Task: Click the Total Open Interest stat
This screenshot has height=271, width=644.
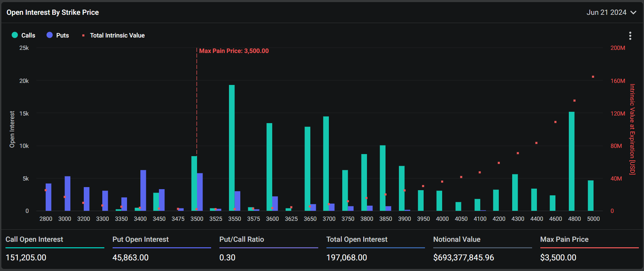Action: pos(357,239)
